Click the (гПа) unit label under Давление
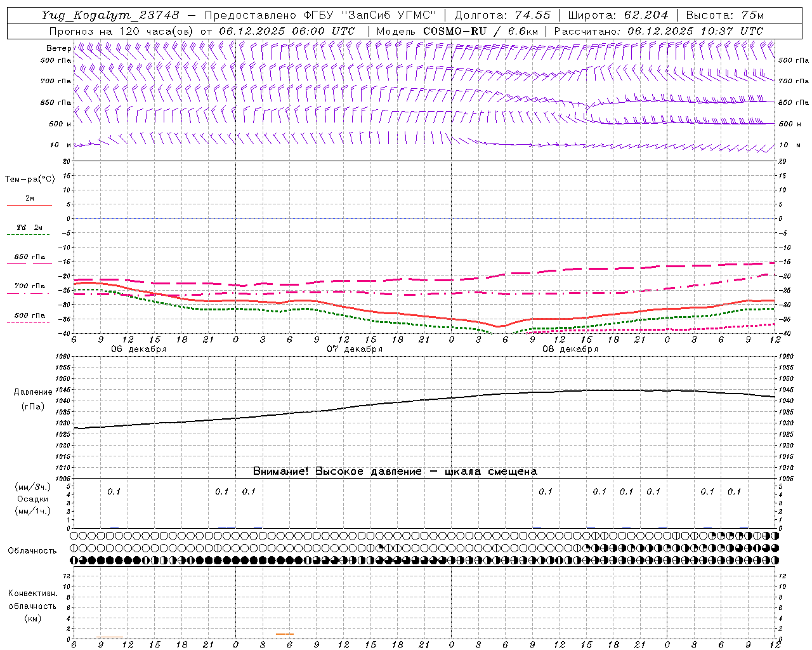 click(x=33, y=406)
